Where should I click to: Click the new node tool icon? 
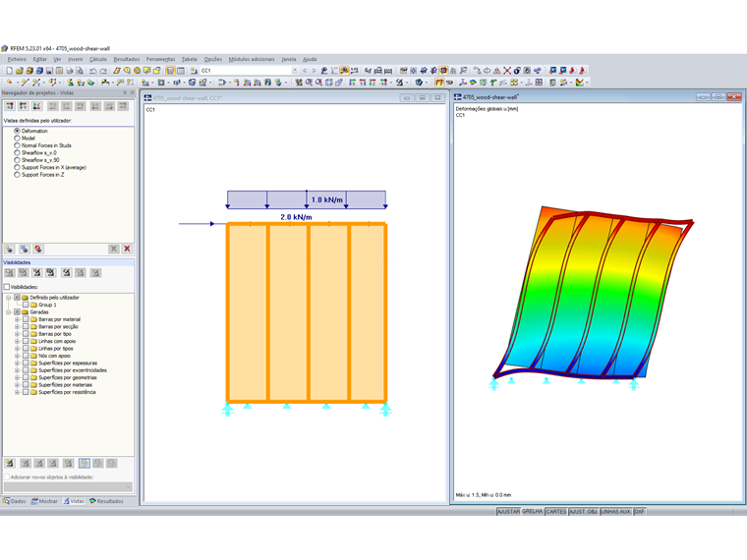pyautogui.click(x=9, y=83)
